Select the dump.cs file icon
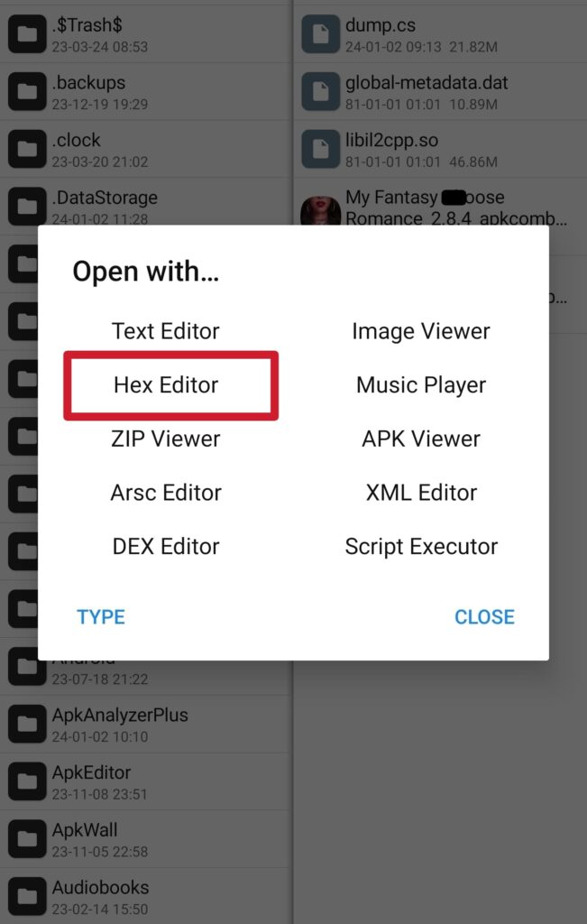 321,33
